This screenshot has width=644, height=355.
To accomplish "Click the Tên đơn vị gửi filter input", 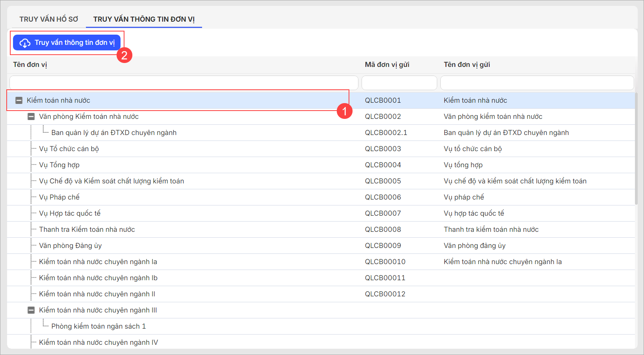I will tap(536, 83).
